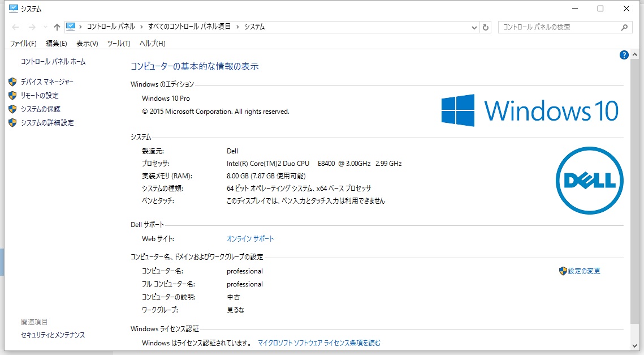Select the Windows 10 Pro edition text

pyautogui.click(x=166, y=99)
